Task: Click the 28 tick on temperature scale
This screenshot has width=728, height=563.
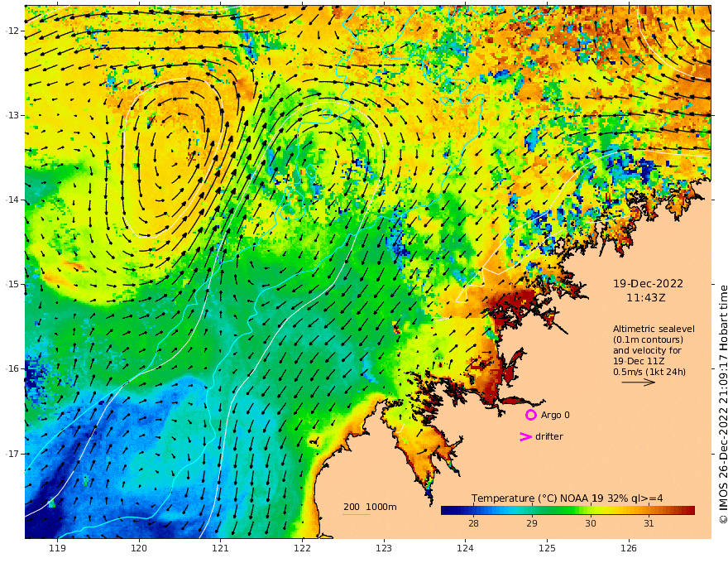Action: coord(473,523)
